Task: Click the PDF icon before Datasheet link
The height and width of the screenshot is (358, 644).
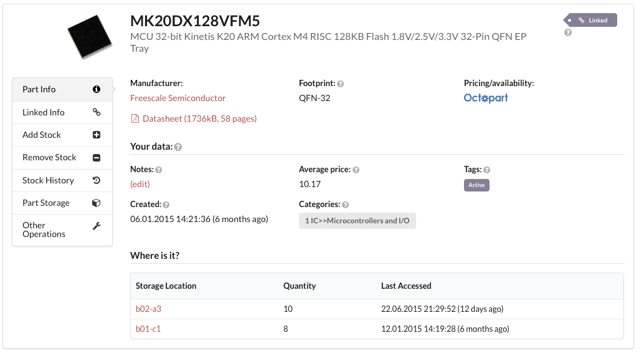Action: click(135, 119)
